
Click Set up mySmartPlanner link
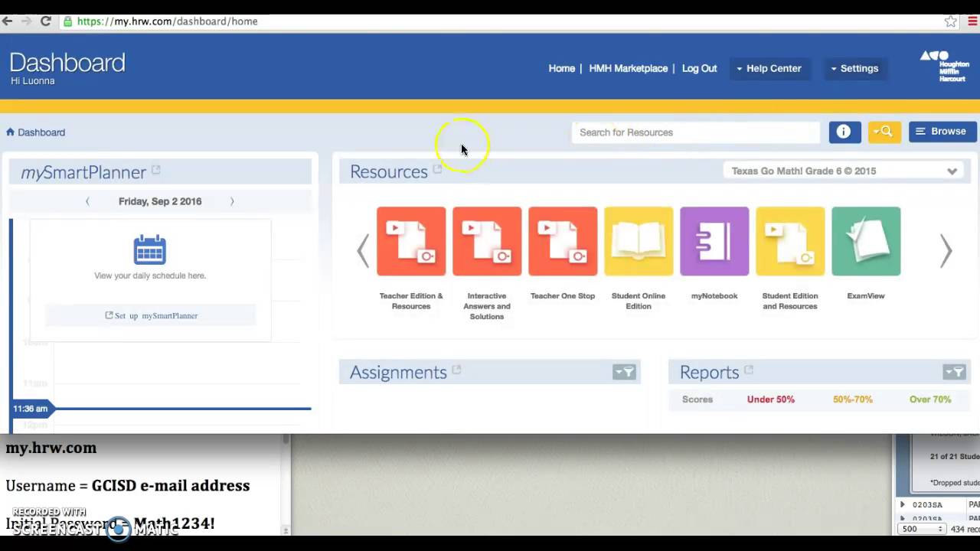pos(151,315)
